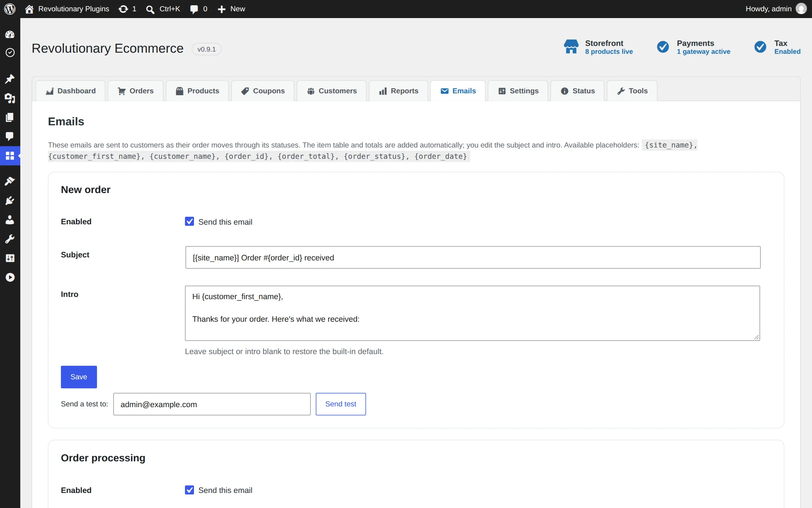Open the 1 gateway active link

[x=703, y=52]
